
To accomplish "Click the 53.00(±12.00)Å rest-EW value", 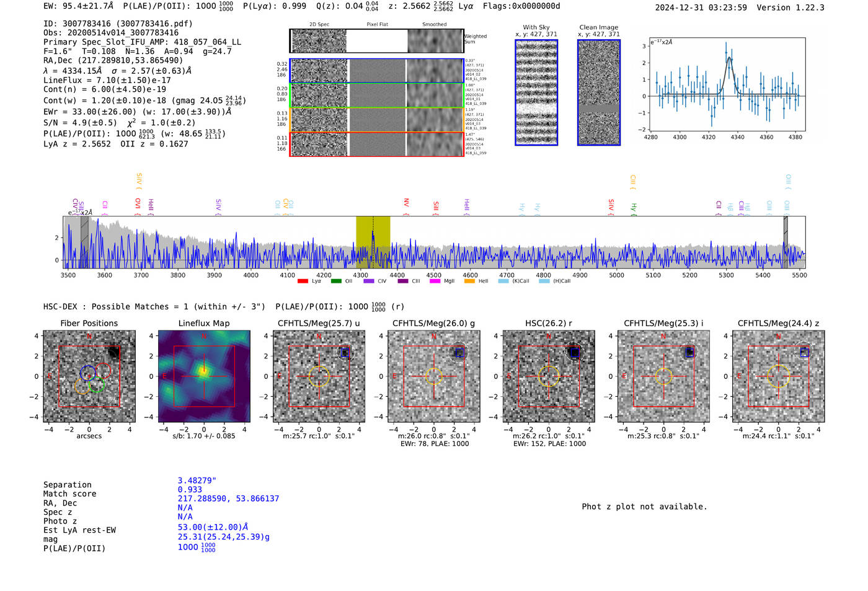I will click(213, 527).
